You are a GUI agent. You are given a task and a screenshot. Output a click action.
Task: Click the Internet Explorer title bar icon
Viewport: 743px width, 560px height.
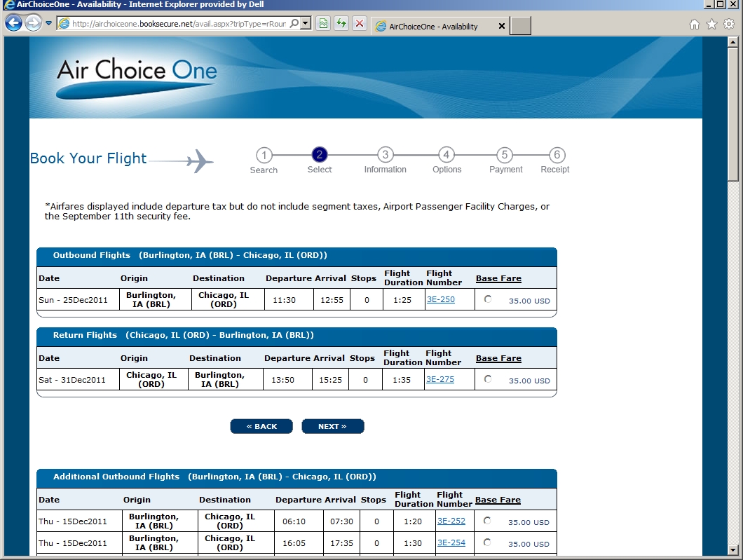click(x=8, y=4)
